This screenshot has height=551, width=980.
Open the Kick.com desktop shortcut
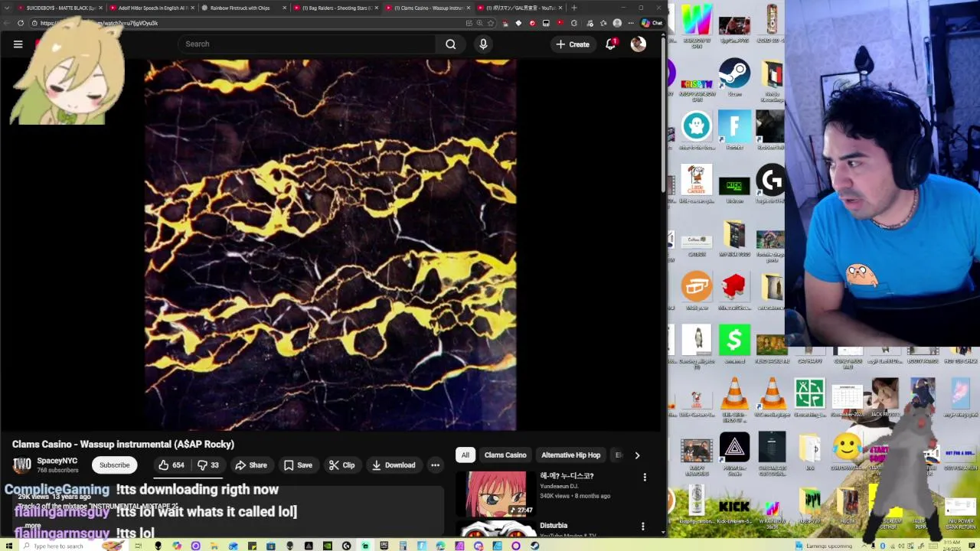point(734,187)
